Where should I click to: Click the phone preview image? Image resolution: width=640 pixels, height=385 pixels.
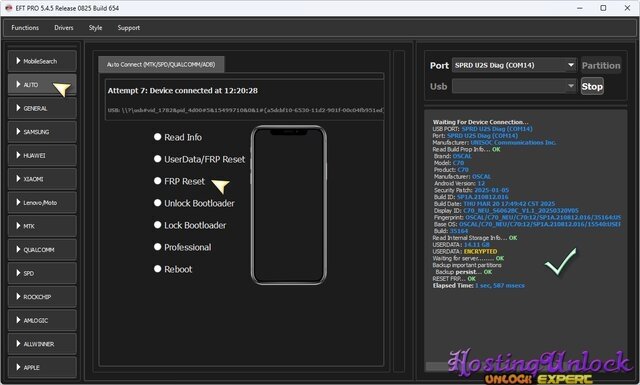(289, 205)
